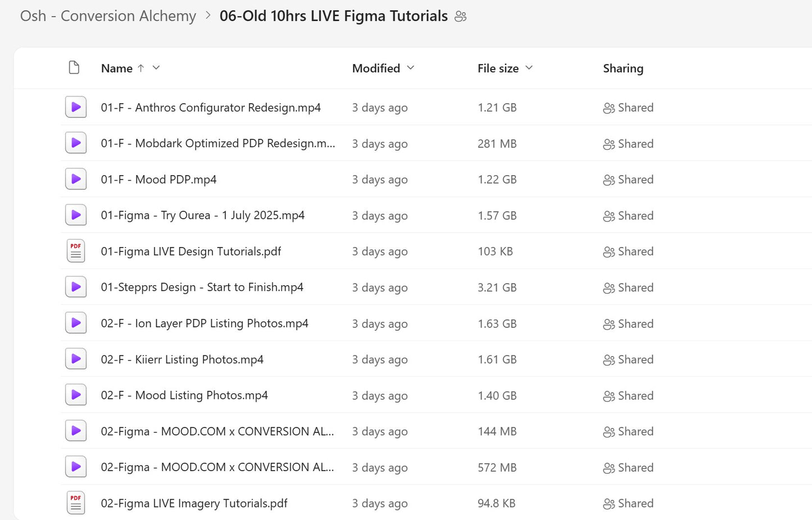Screen dimensions: 812x520
Task: Click sharing people icon in Stepprs Design row
Action: click(609, 288)
